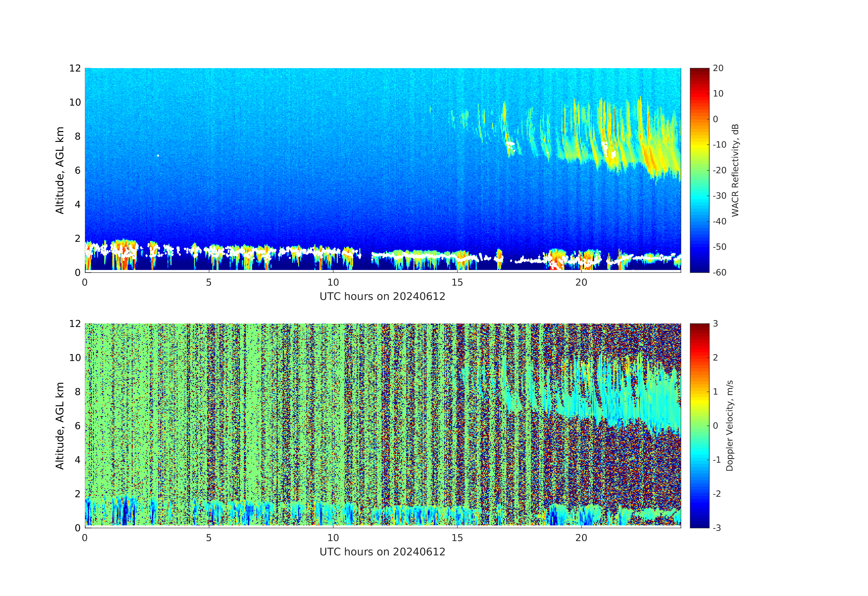This screenshot has height=596, width=868.
Task: Click the Doppler Velocity colorbar
Action: tap(699, 426)
